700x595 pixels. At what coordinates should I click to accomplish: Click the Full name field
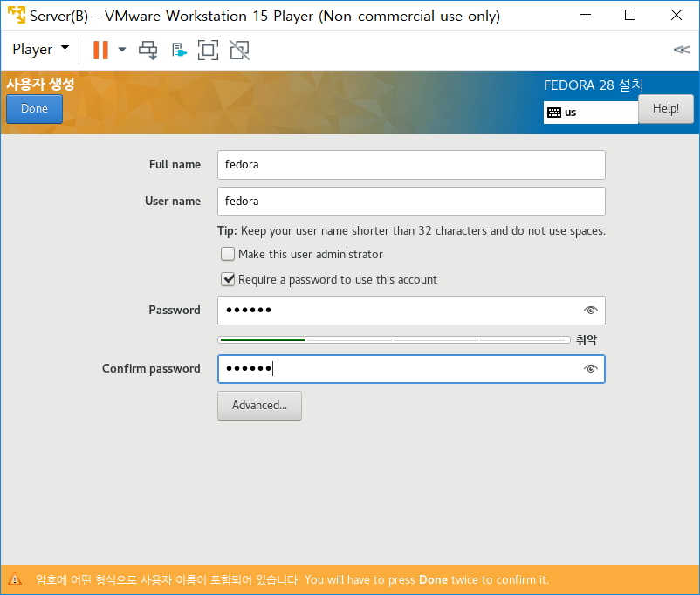click(x=411, y=165)
